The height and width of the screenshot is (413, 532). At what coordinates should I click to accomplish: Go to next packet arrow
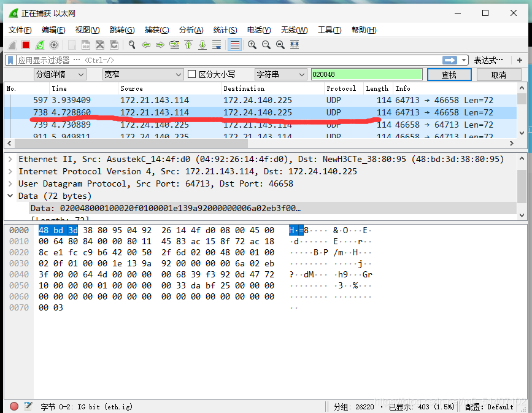160,45
